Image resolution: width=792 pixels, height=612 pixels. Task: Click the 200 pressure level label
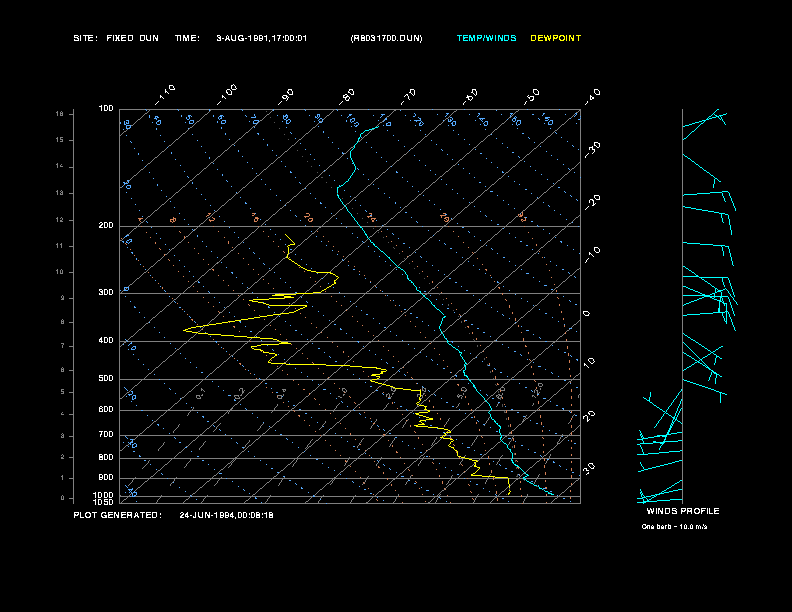(x=106, y=225)
